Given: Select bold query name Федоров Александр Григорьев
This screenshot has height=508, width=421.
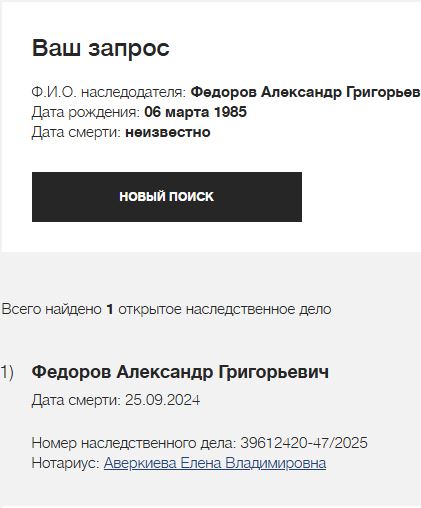Looking at the screenshot, I should (305, 92).
